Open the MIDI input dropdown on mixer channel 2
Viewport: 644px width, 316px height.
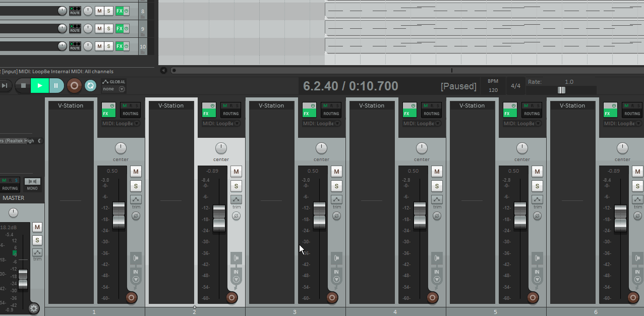point(221,123)
